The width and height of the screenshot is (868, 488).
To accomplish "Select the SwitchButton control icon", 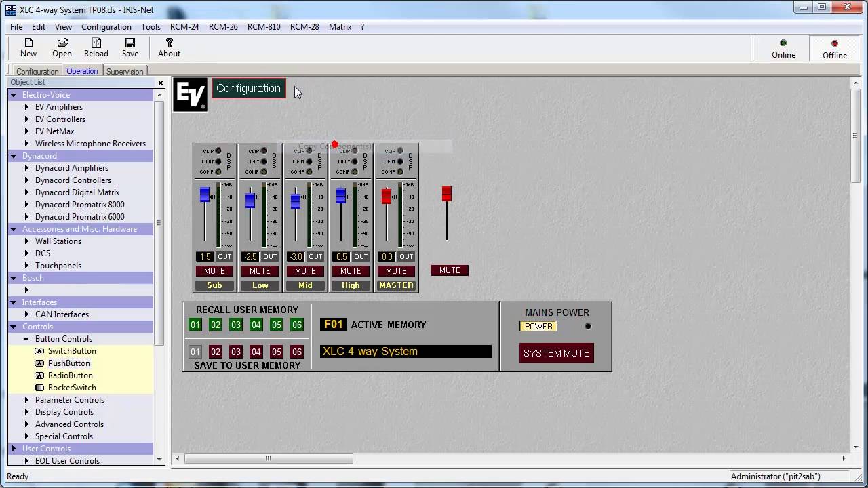I will [39, 351].
